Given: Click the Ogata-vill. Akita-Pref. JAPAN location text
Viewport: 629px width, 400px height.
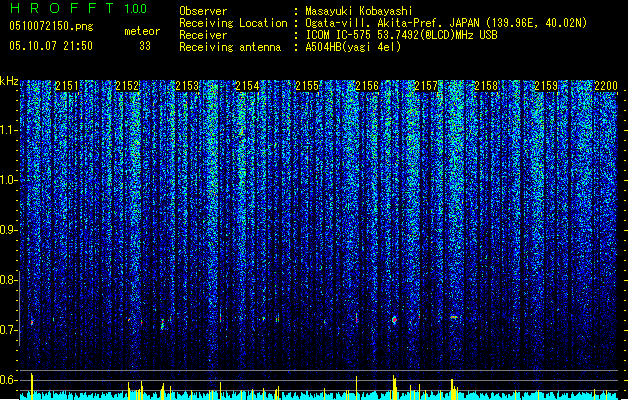Looking at the screenshot, I should click(x=446, y=23).
